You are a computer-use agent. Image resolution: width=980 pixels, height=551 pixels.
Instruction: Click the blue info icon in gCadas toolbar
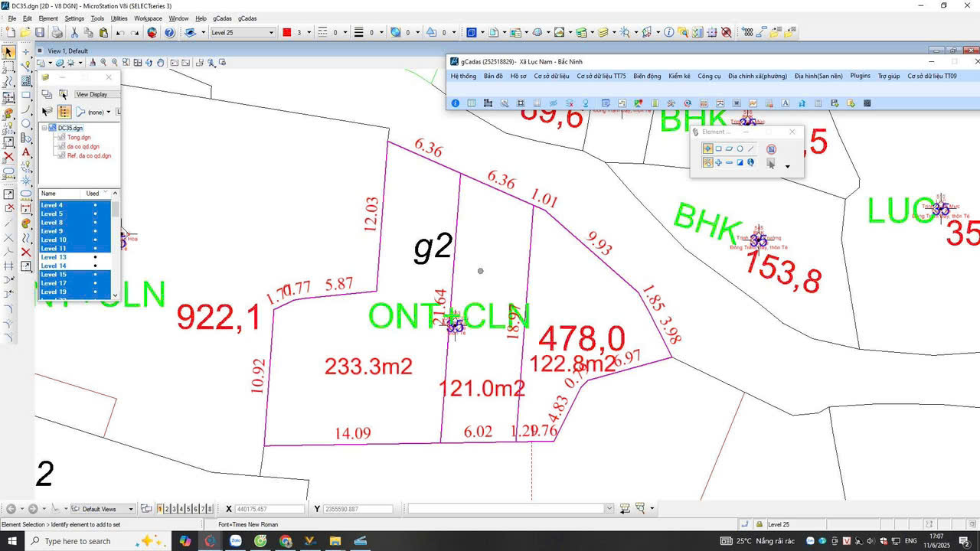(x=456, y=103)
